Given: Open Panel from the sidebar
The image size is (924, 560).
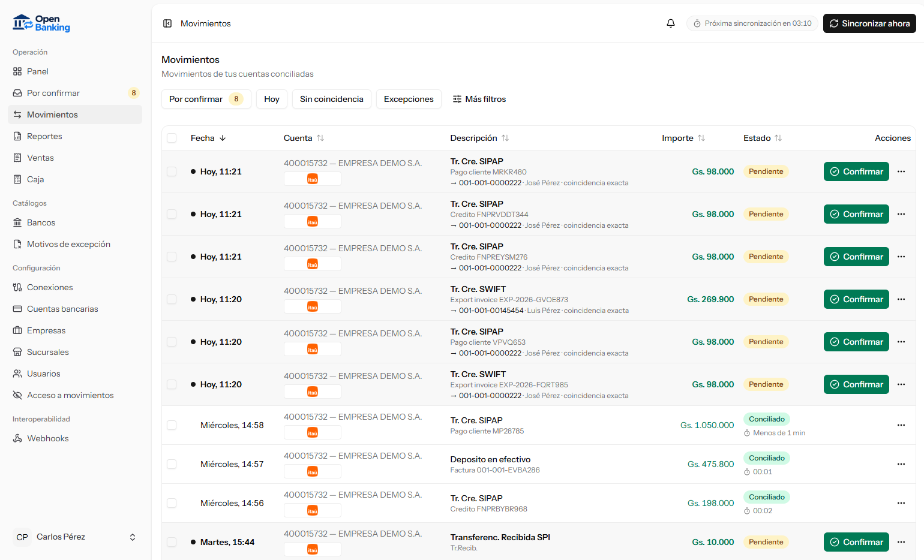Looking at the screenshot, I should pos(75,71).
